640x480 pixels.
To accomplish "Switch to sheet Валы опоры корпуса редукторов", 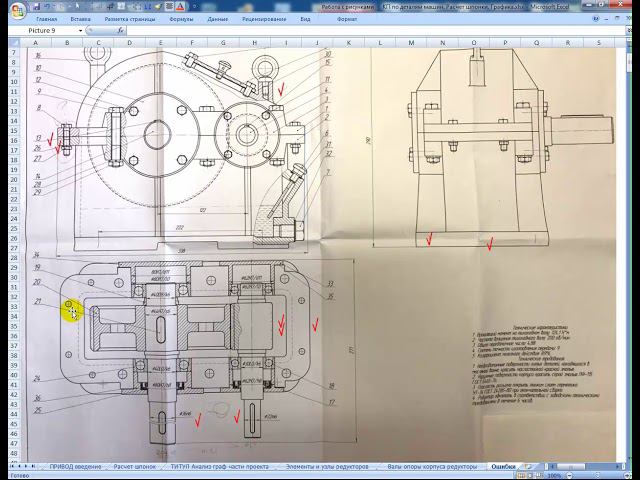I will tap(432, 467).
